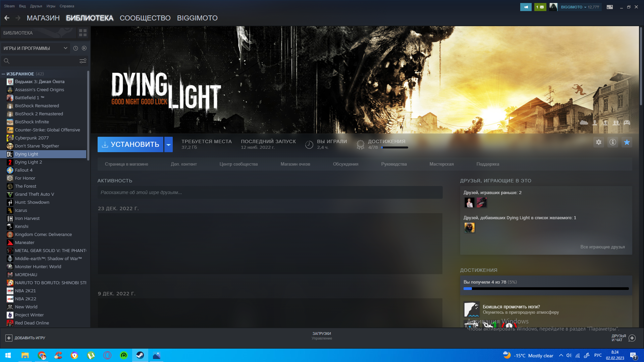The width and height of the screenshot is (644, 362).
Task: Click the add game plus icon
Action: 9,338
